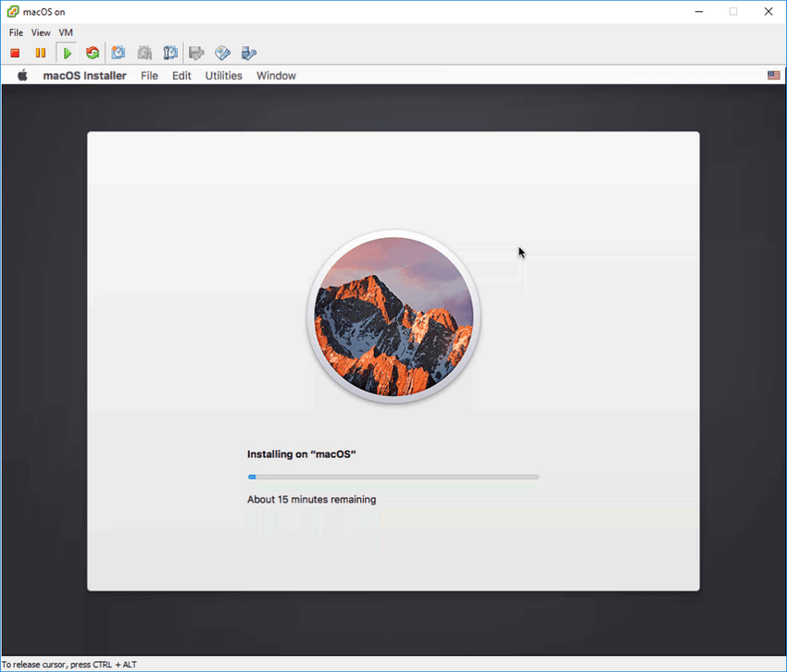Viewport: 787px width, 672px height.
Task: Click the US flag input source icon
Action: click(x=773, y=75)
